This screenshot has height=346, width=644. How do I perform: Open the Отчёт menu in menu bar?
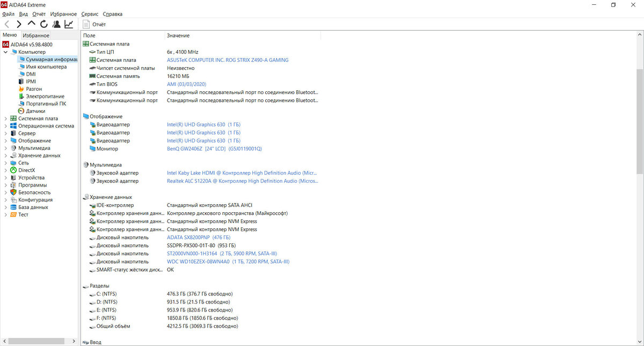click(39, 14)
